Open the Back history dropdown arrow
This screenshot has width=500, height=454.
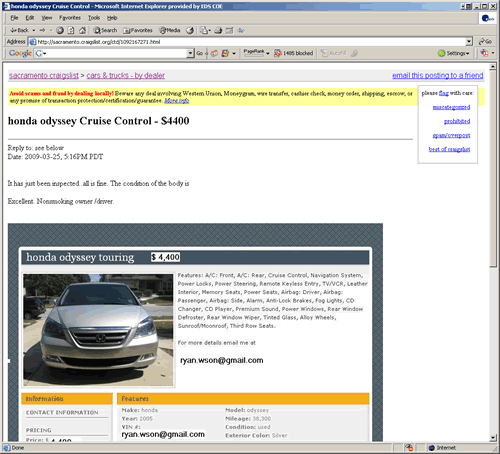(34, 30)
